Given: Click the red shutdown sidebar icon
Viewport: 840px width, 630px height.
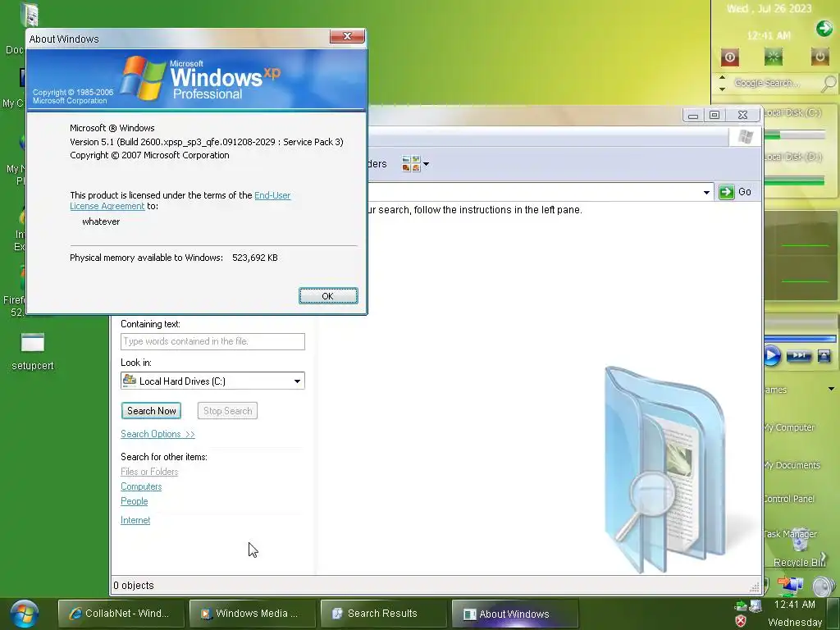Looking at the screenshot, I should tap(729, 57).
